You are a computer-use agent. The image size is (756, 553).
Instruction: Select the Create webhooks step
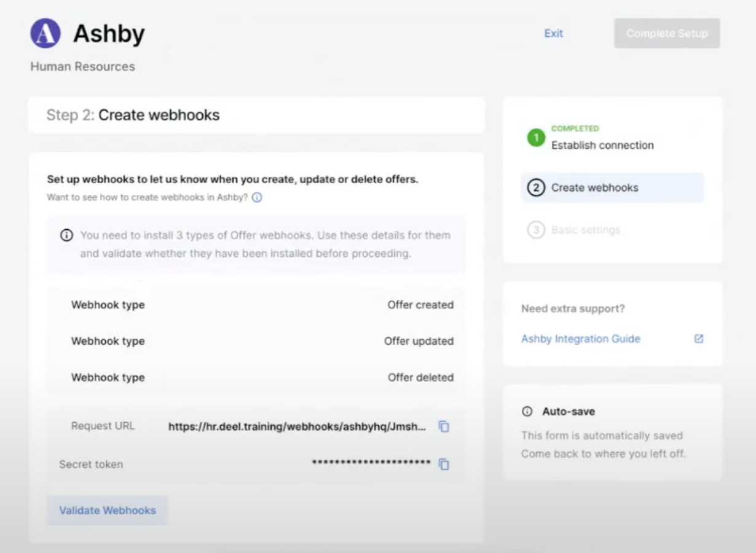(x=612, y=188)
